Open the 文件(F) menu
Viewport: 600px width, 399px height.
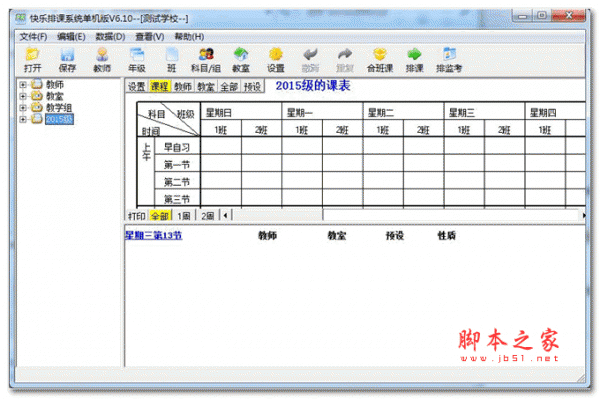[33, 37]
